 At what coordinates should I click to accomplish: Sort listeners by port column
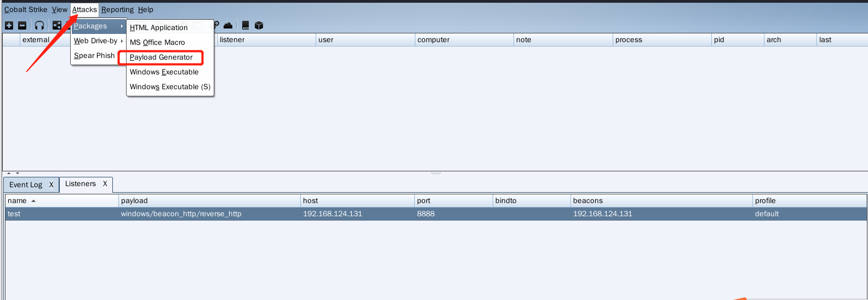[x=454, y=200]
